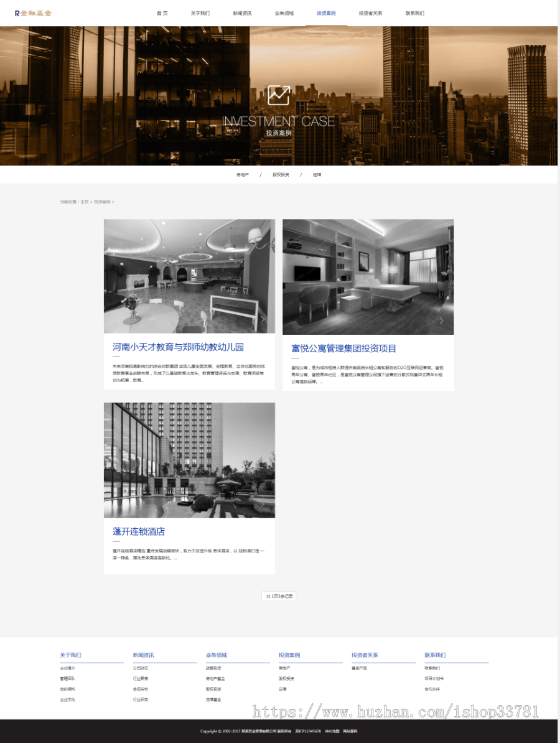560x743 pixels.
Task: Click the 金融基金 logo in header
Action: (x=33, y=13)
